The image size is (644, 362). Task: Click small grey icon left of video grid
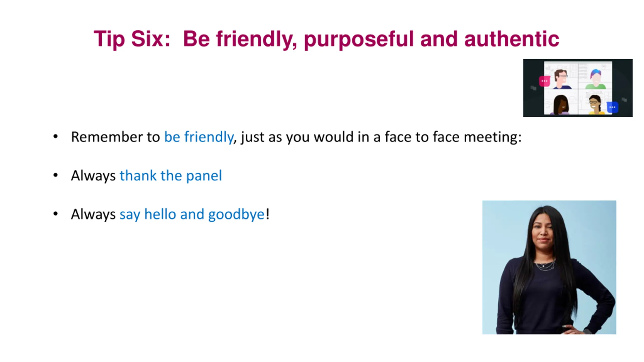[x=533, y=88]
